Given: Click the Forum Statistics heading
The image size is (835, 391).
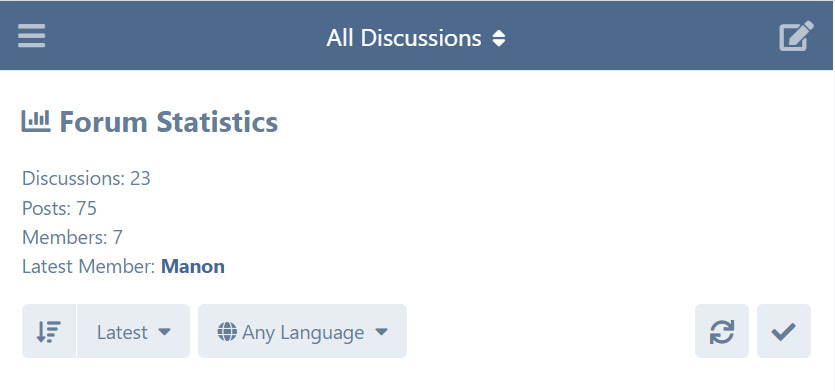Looking at the screenshot, I should [x=168, y=121].
